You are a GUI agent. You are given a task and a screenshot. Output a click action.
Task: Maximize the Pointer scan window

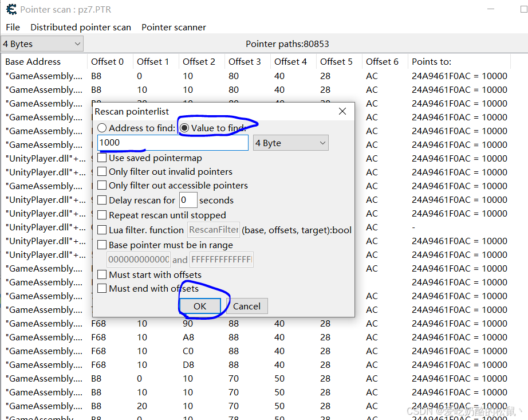tap(523, 9)
